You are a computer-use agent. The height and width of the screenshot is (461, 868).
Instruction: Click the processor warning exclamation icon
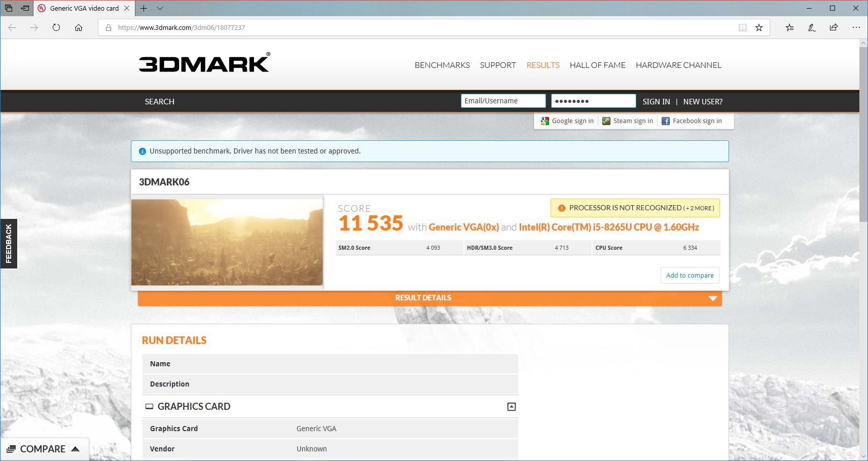click(562, 208)
